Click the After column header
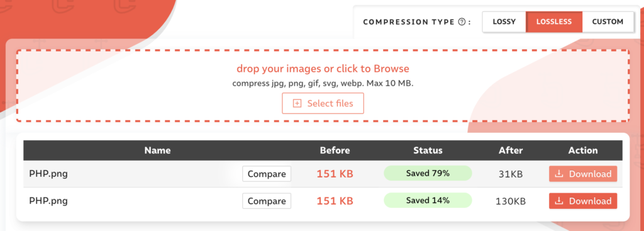This screenshot has width=644, height=231. (x=511, y=150)
